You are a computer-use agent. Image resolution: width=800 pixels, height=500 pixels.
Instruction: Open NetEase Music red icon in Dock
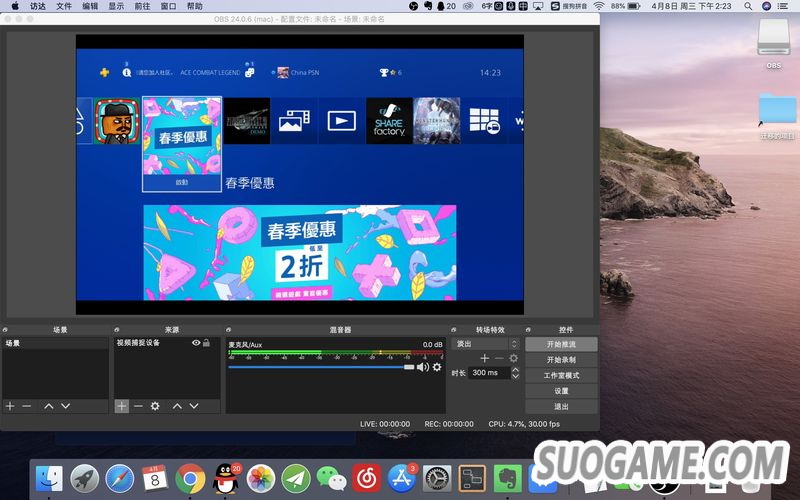366,479
